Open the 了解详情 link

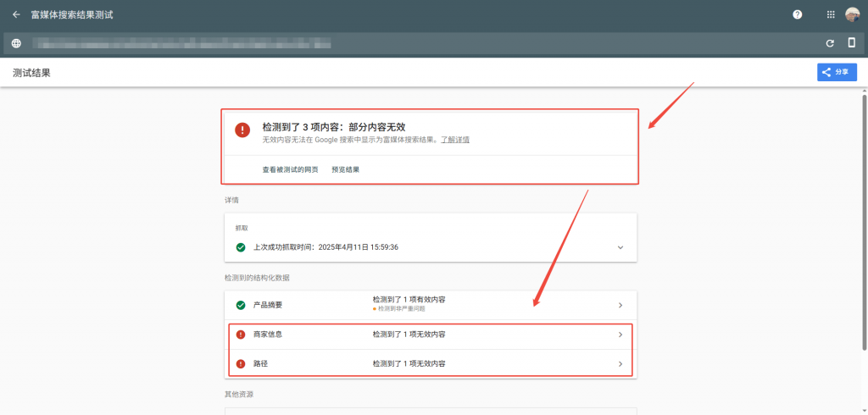[x=454, y=140]
